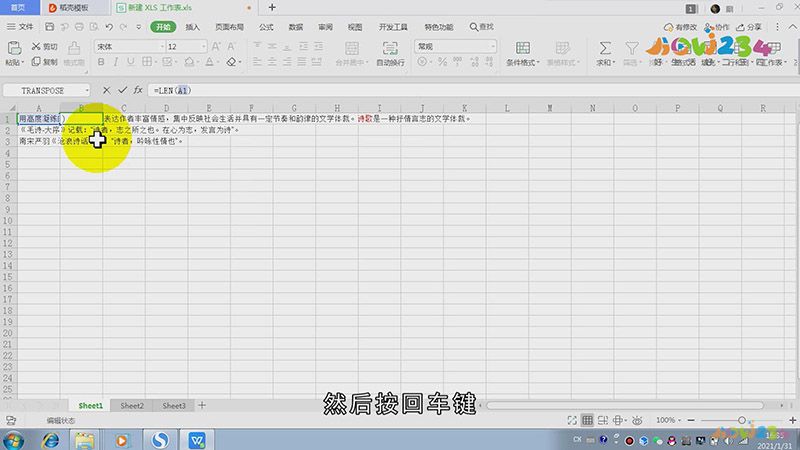Redo the last action
This screenshot has width=800, height=450.
123,27
